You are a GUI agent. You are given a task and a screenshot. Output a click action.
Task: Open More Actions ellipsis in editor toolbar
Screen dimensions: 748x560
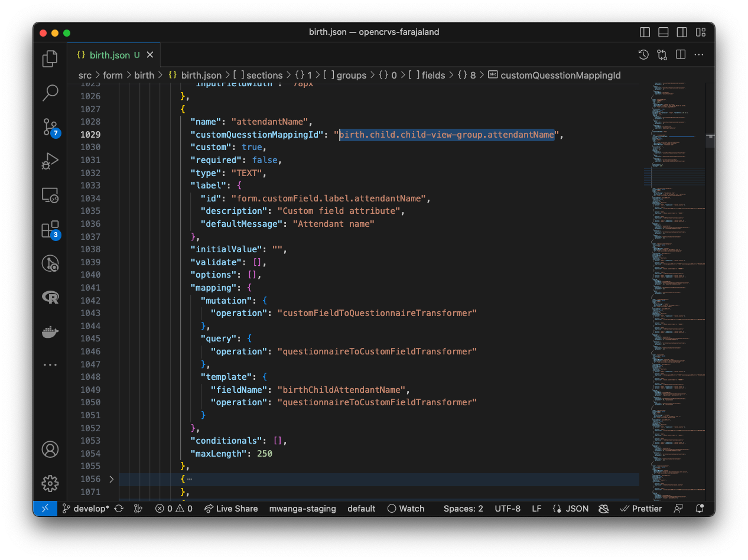click(x=699, y=55)
